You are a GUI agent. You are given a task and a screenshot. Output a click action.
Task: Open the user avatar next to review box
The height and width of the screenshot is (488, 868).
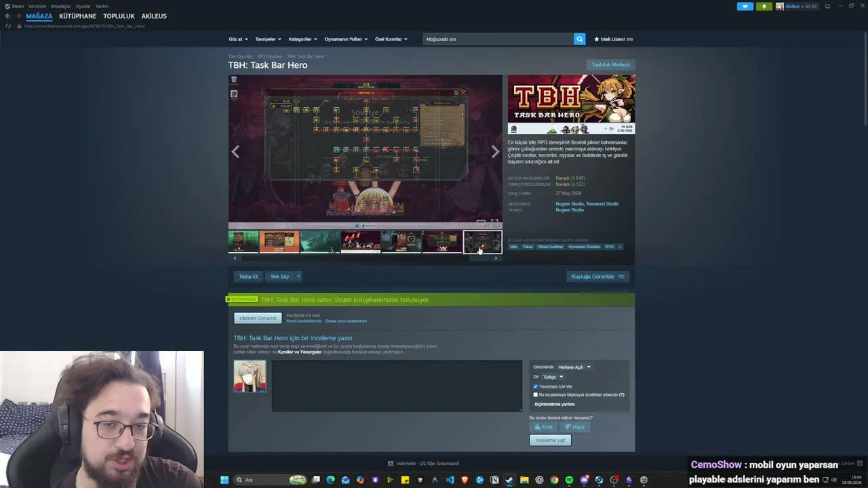pyautogui.click(x=250, y=376)
